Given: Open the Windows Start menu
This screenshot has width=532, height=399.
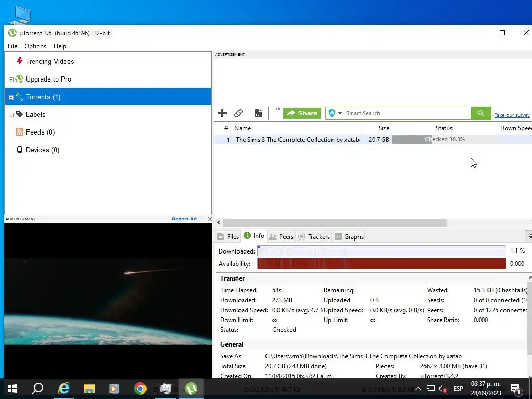Looking at the screenshot, I should pos(12,389).
